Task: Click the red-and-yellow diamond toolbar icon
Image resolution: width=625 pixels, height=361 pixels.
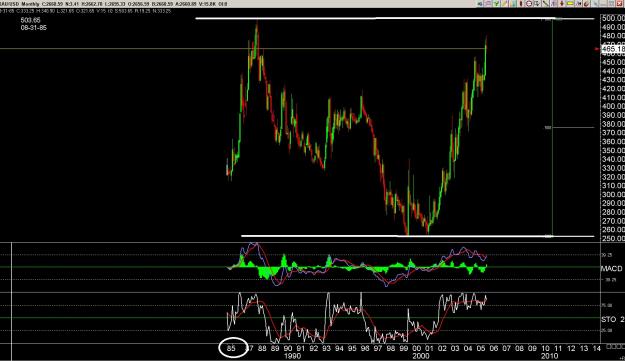Action: tap(562, 4)
